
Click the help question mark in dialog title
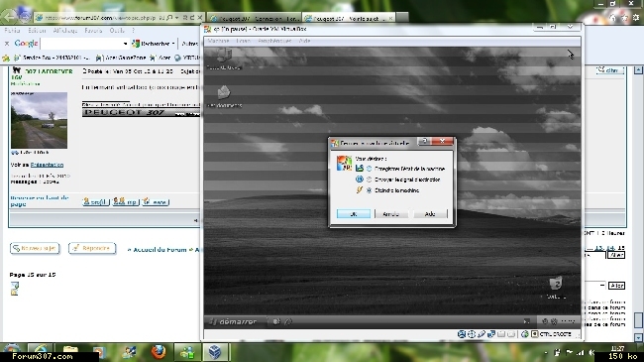point(425,141)
